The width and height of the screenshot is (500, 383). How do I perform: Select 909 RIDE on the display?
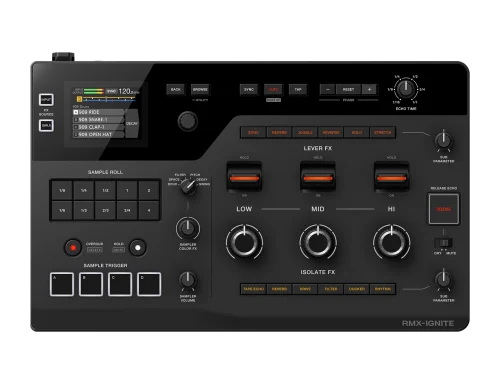click(x=98, y=112)
